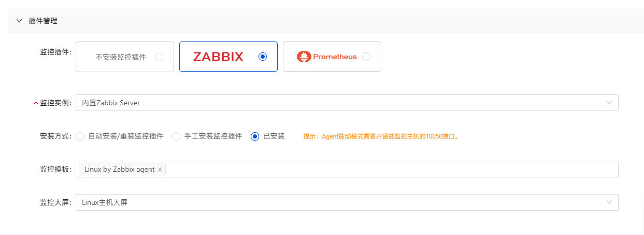Click the 插件管理 section header title
Screen dimensions: 644x235
click(x=43, y=21)
